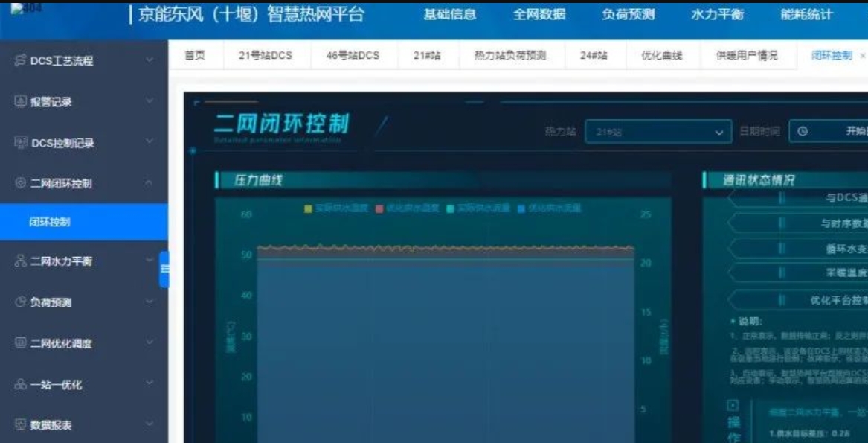Open the 热力站 station dropdown
This screenshot has width=868, height=443.
[658, 133]
